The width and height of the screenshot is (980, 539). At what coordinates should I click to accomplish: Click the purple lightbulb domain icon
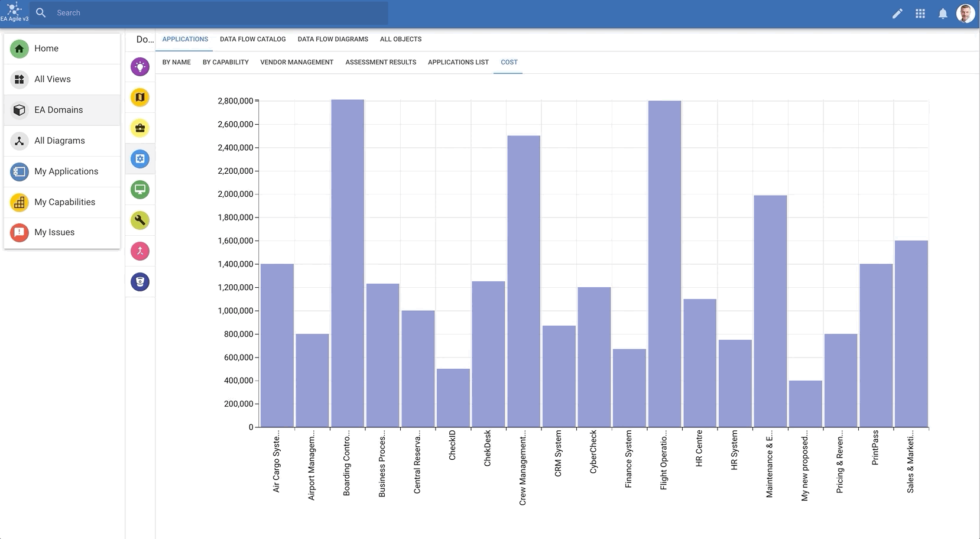[140, 67]
